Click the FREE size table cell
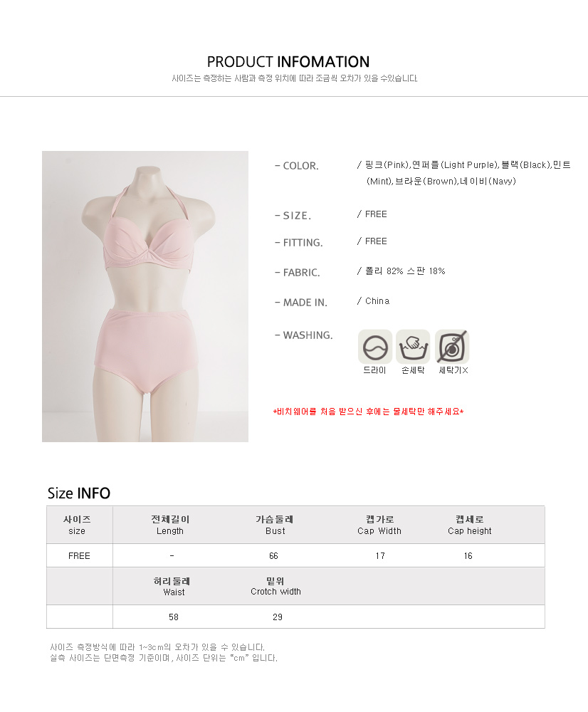 click(x=79, y=556)
